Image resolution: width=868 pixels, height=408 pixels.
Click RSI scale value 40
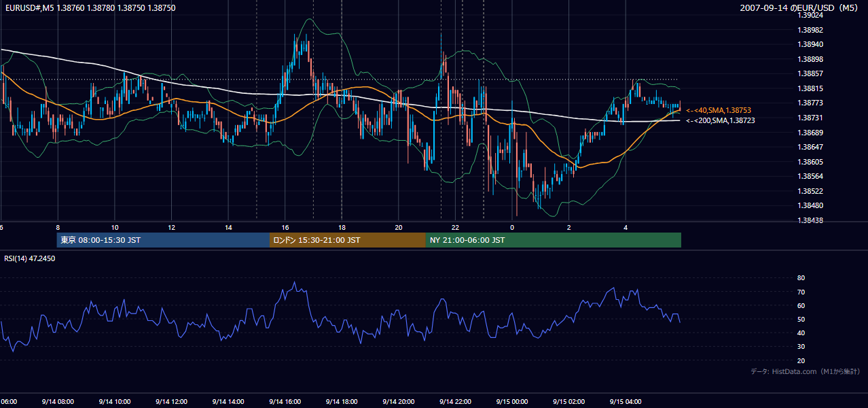pyautogui.click(x=801, y=333)
